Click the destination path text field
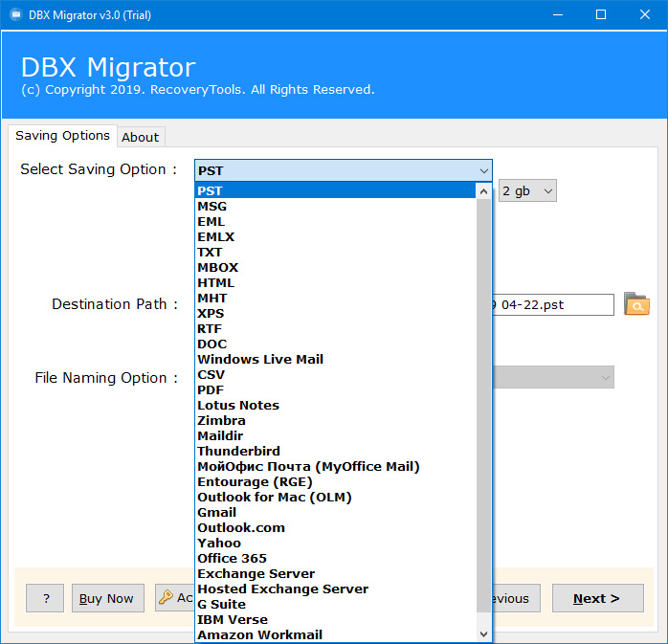668x644 pixels. point(553,304)
